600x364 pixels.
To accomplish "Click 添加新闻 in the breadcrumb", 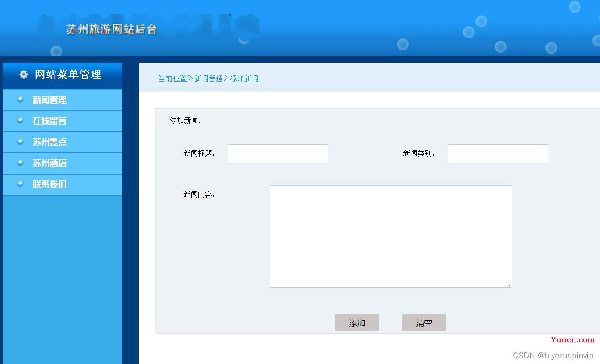I will pyautogui.click(x=244, y=79).
